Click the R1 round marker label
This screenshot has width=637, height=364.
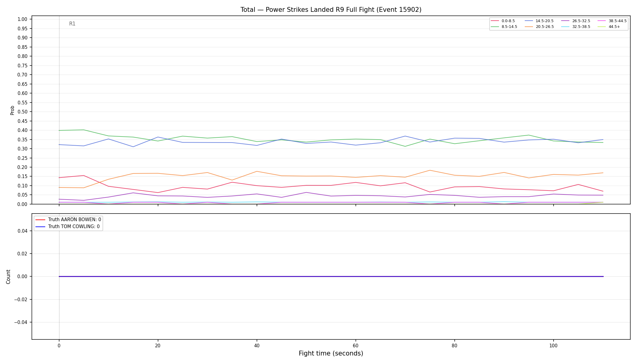72,24
